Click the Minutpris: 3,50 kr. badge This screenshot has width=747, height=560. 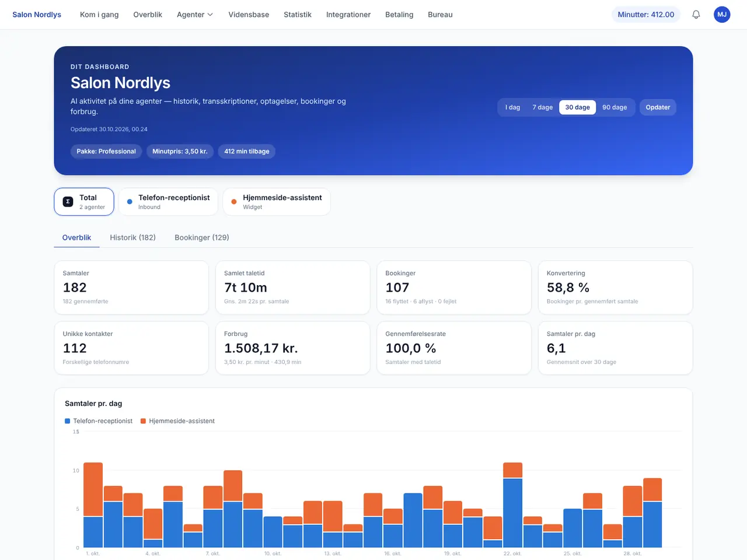coord(180,152)
